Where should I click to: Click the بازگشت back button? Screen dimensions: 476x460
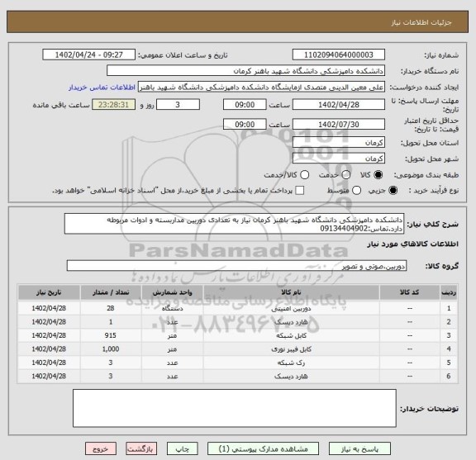point(141,448)
